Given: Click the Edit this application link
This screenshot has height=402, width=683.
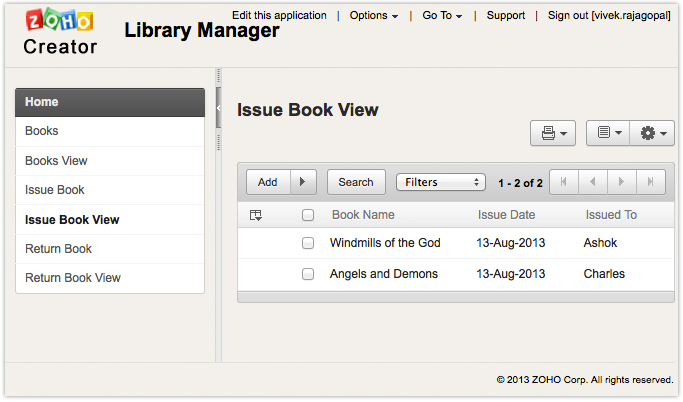Looking at the screenshot, I should [x=279, y=16].
